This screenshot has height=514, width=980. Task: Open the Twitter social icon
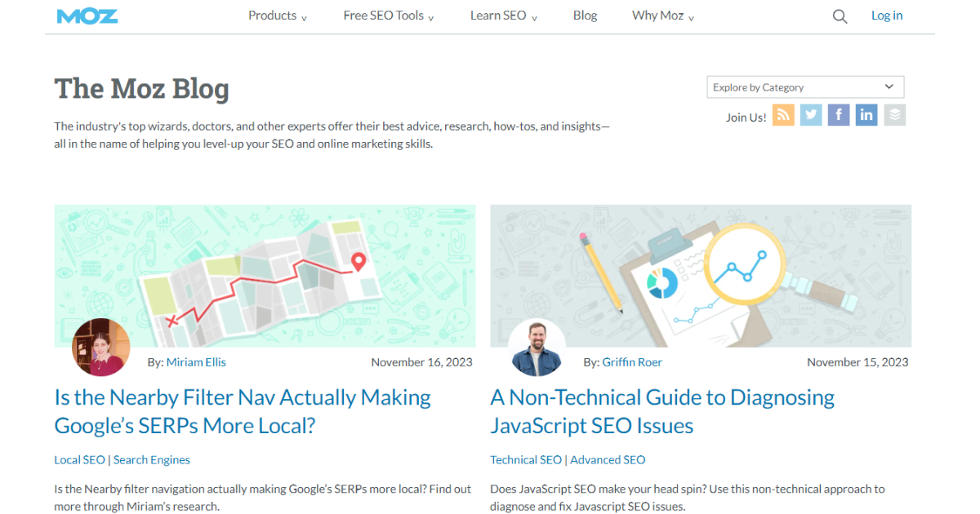[811, 115]
